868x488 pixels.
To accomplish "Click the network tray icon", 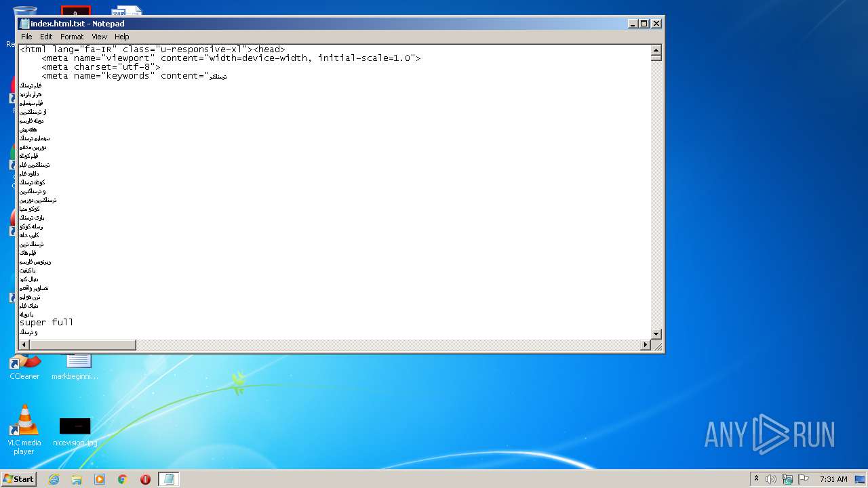I will tap(787, 479).
